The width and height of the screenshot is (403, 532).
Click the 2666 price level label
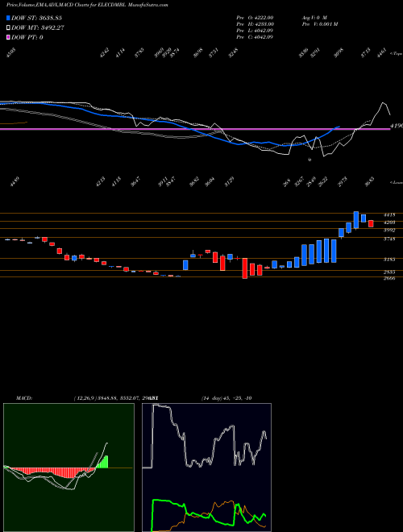pos(389,278)
